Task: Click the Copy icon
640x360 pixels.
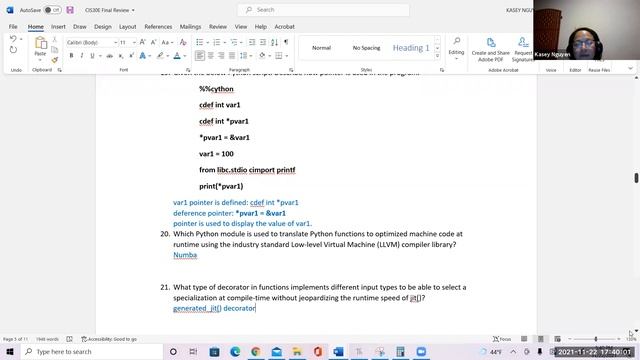Action: click(55, 50)
